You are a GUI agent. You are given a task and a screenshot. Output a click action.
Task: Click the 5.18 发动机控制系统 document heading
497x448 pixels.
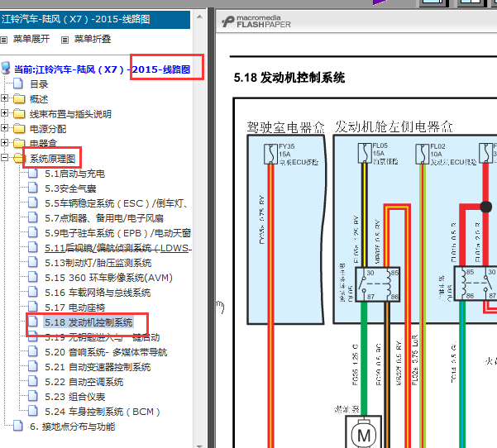289,78
